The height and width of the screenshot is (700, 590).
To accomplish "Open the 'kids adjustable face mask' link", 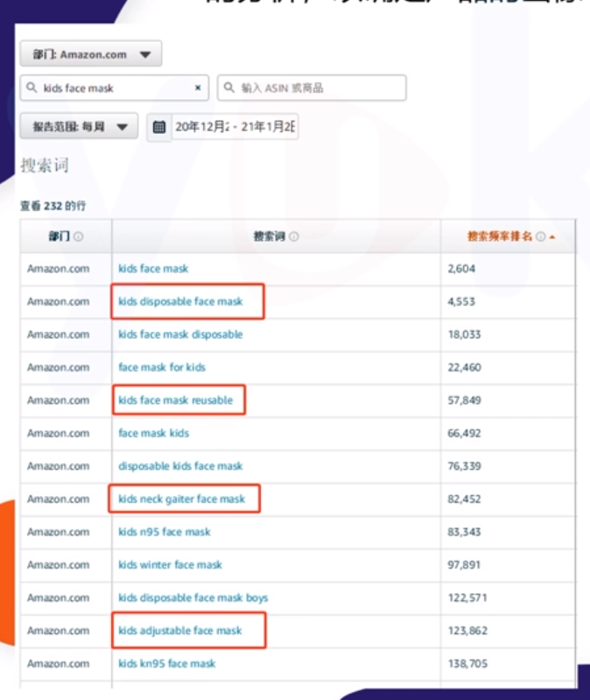I will coord(179,631).
